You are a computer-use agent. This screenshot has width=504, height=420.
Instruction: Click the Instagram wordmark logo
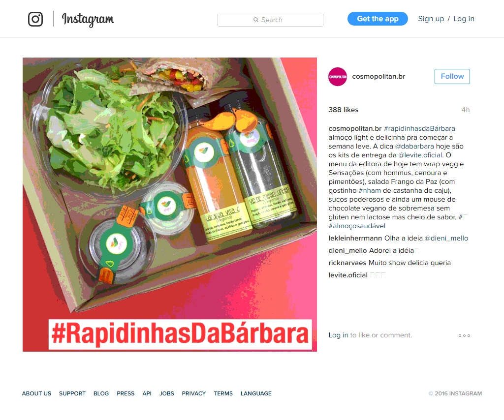pyautogui.click(x=88, y=19)
